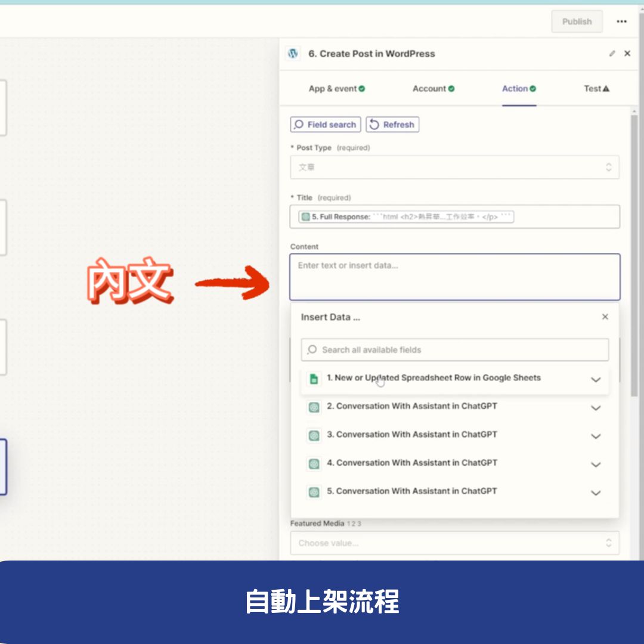Screen dimensions: 644x644
Task: Click the Google Sheets icon in list
Action: 314,379
